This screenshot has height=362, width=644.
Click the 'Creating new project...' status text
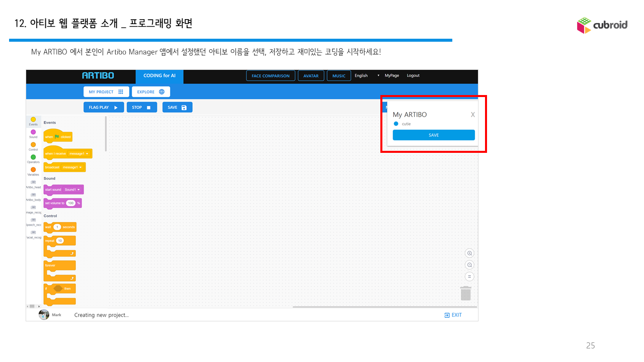pos(102,315)
